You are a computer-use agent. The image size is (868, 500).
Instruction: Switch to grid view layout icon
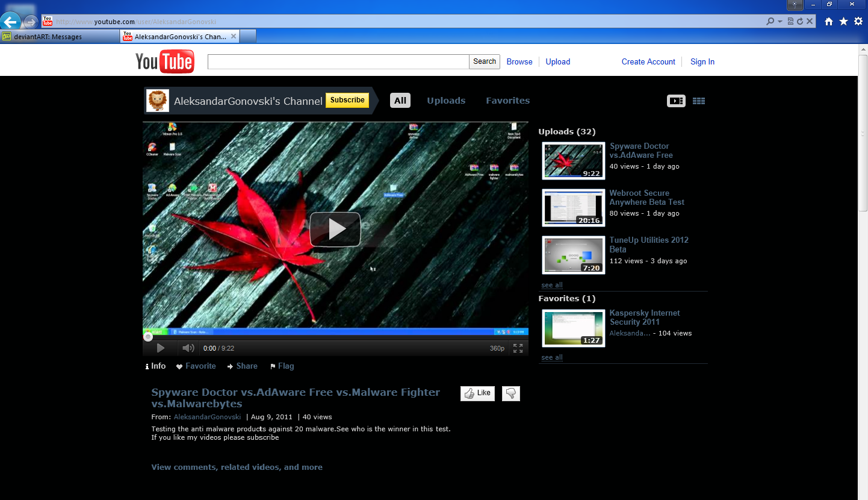699,101
